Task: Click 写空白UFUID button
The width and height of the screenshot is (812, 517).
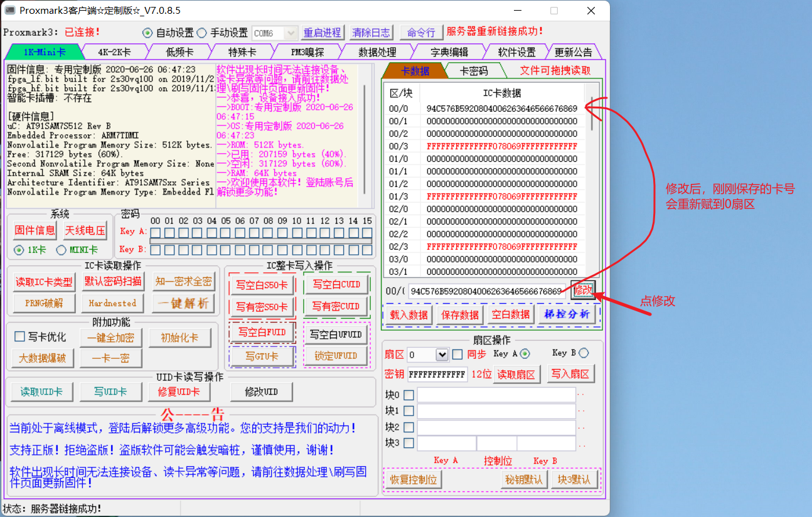Action: pos(336,334)
